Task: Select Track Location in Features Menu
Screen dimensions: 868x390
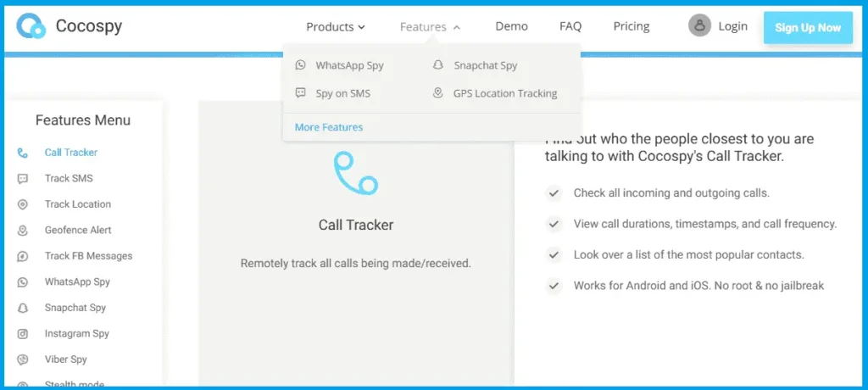Action: 78,204
